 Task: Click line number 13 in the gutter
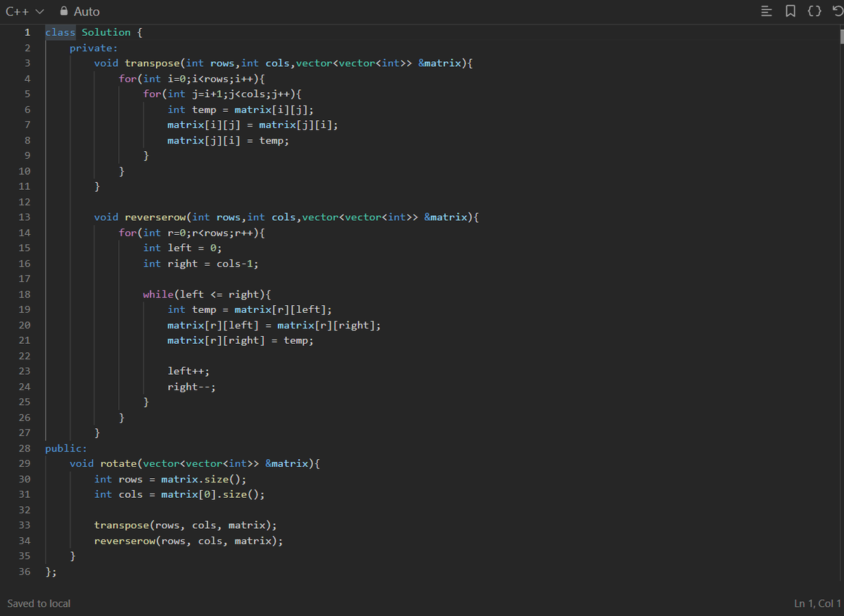click(x=24, y=217)
